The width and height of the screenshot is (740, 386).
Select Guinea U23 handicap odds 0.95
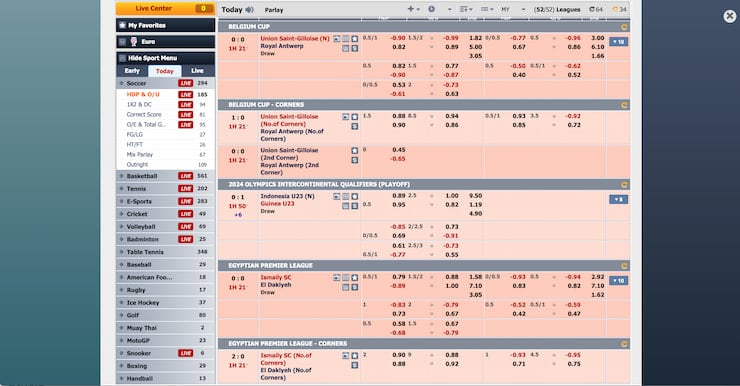[399, 205]
